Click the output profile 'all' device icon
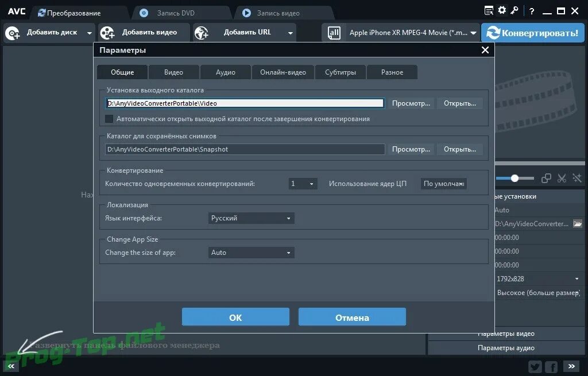588x376 pixels. [x=334, y=33]
